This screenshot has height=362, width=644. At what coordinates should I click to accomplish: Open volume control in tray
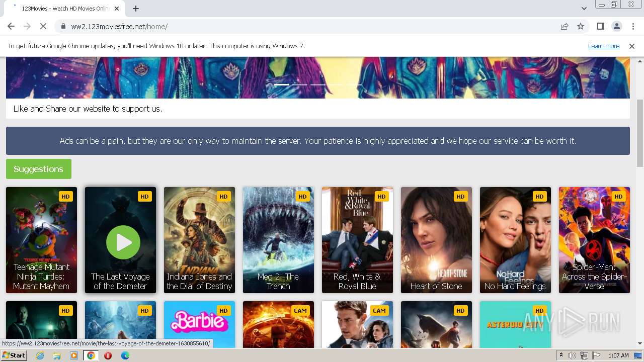coord(572,355)
